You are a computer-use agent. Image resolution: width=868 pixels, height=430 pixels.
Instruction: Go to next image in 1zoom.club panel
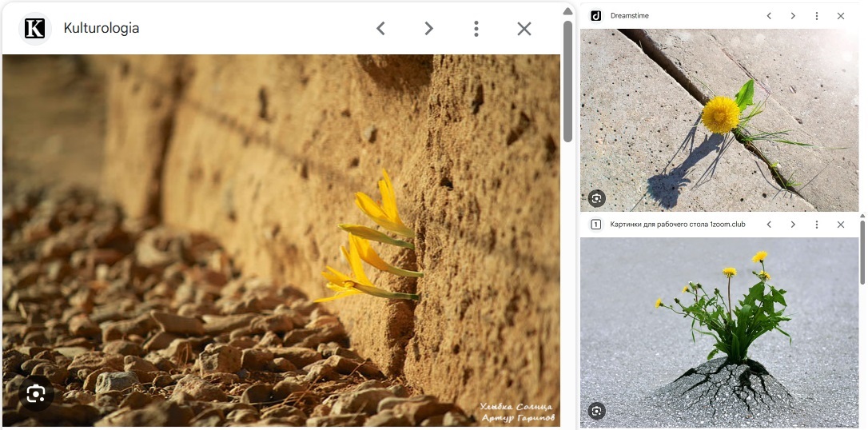[793, 225]
